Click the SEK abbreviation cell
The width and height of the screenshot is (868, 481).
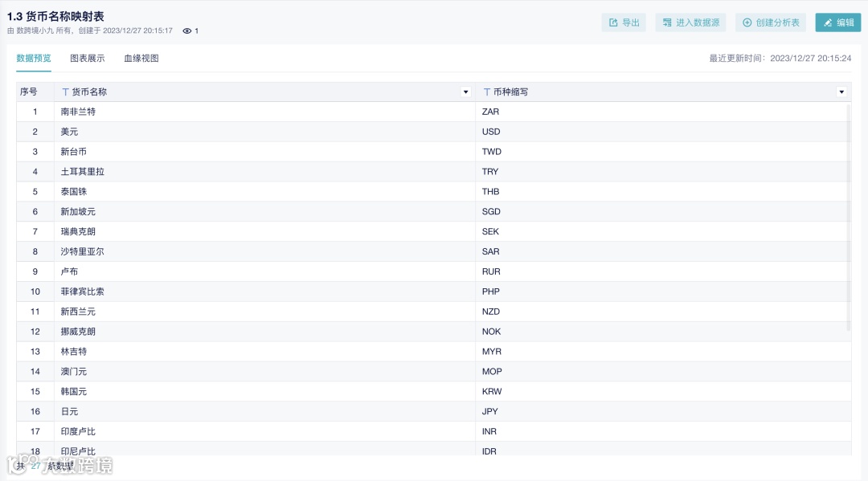663,231
